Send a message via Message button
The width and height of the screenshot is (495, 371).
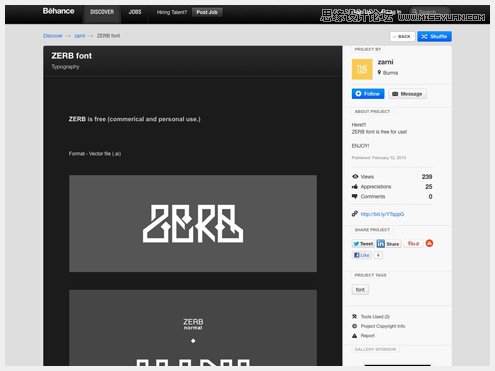point(407,94)
